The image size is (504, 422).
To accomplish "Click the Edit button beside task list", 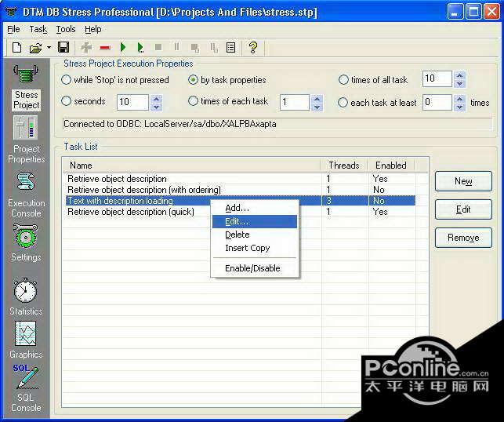I will pyautogui.click(x=463, y=209).
